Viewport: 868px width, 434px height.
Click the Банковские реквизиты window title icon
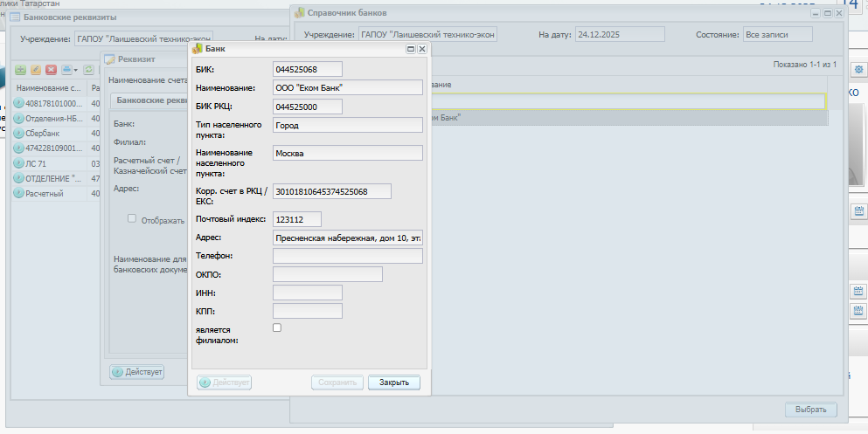pyautogui.click(x=16, y=17)
